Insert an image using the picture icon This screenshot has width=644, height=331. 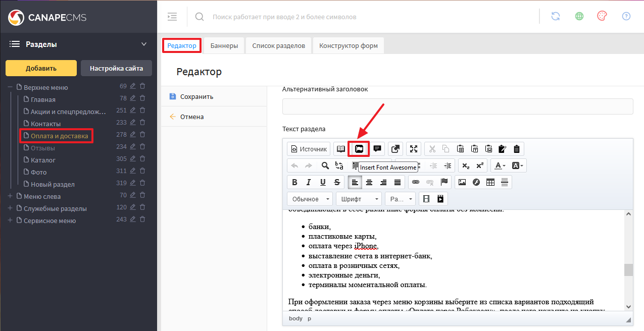click(x=462, y=182)
